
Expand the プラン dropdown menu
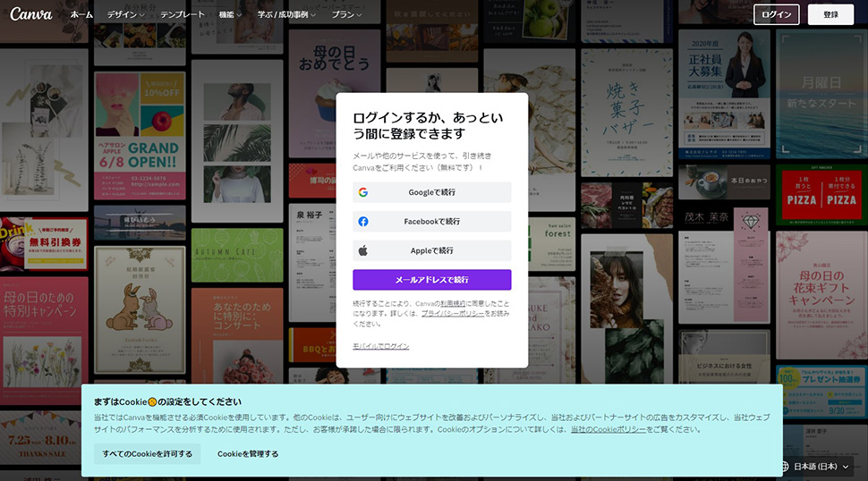pyautogui.click(x=346, y=15)
